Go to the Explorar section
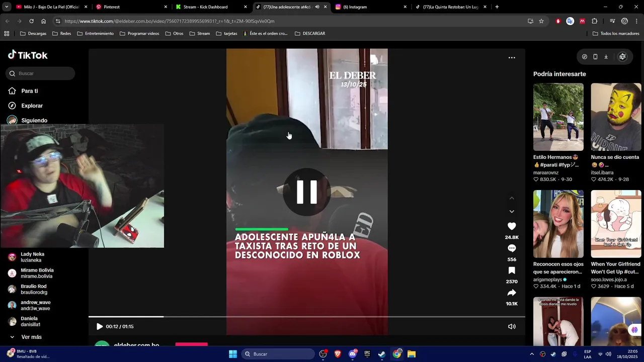 pyautogui.click(x=32, y=106)
